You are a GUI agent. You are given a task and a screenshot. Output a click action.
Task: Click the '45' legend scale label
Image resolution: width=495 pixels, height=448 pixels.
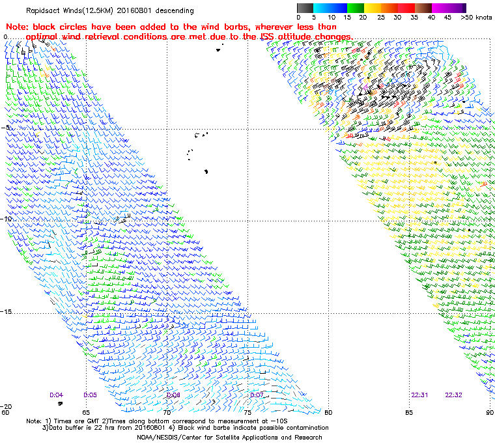tap(447, 18)
